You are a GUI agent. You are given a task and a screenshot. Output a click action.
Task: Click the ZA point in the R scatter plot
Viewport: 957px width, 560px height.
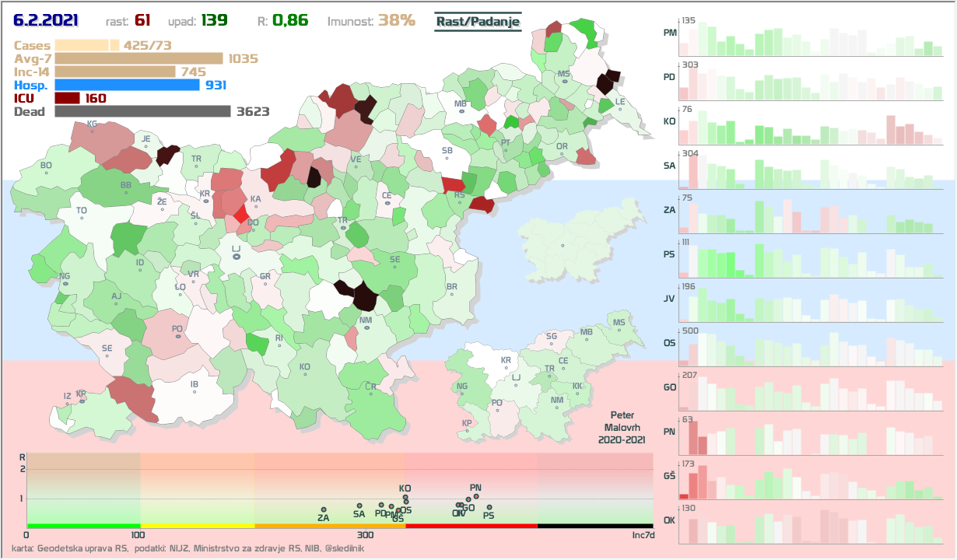coord(324,509)
